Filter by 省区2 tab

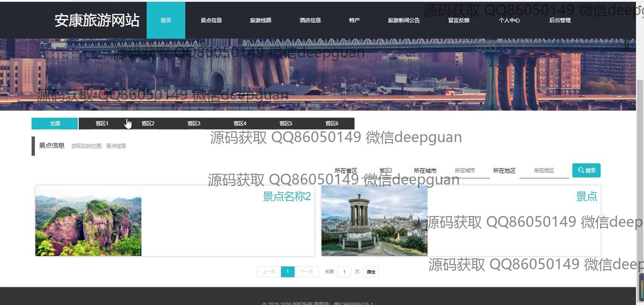tap(148, 123)
